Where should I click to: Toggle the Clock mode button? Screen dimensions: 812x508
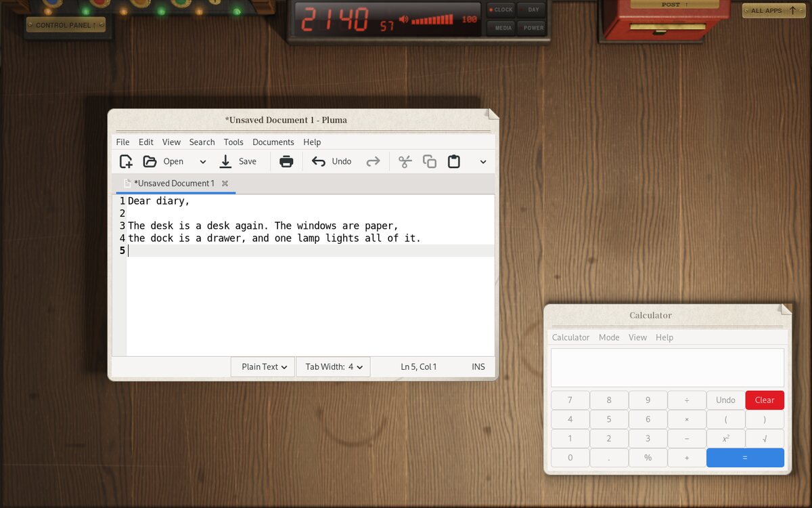(x=501, y=9)
